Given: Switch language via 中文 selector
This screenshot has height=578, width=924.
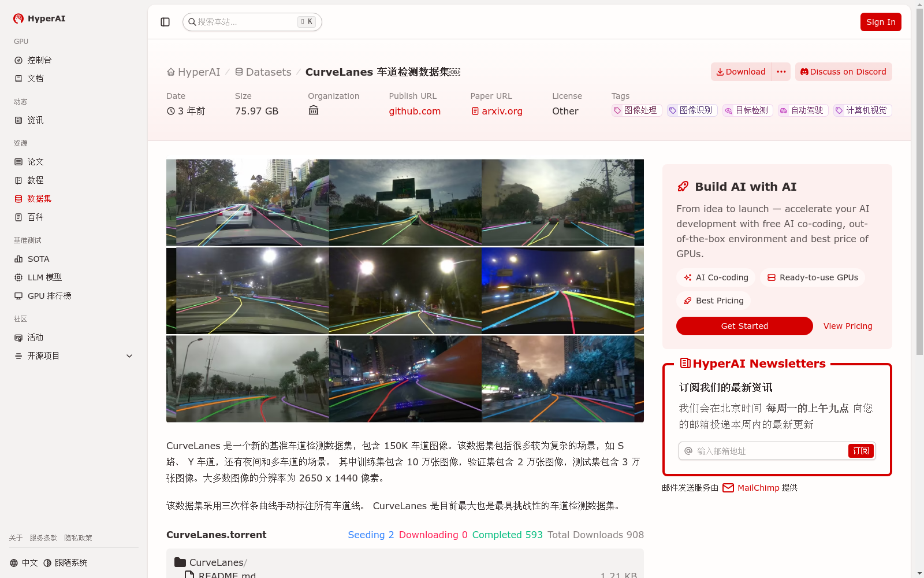Looking at the screenshot, I should (x=24, y=563).
